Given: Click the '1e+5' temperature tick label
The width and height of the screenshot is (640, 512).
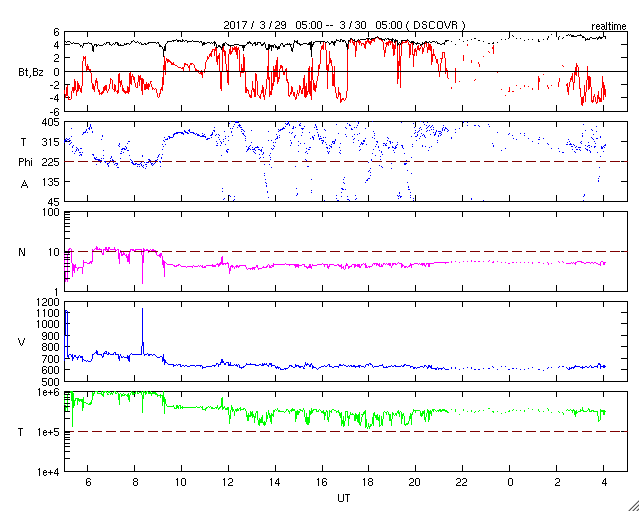Looking at the screenshot, I should [x=49, y=432].
